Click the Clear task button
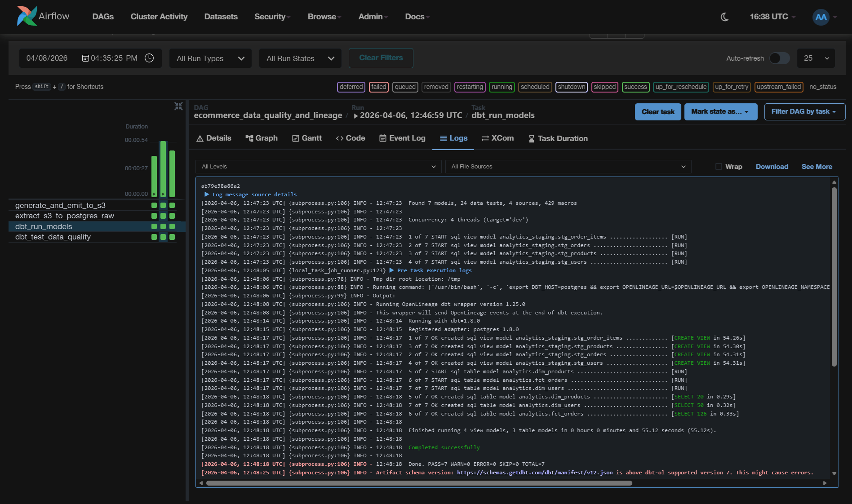 pyautogui.click(x=658, y=112)
